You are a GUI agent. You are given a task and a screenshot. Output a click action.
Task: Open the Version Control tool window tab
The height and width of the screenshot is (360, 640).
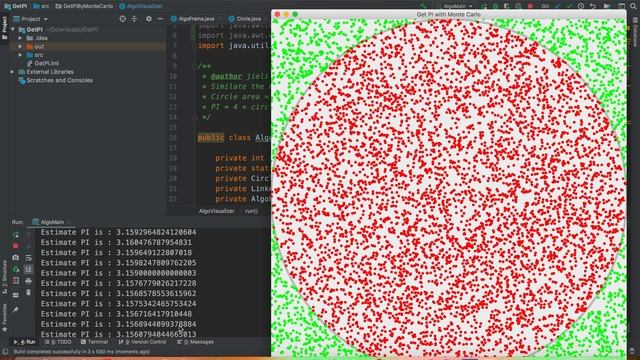click(x=142, y=342)
